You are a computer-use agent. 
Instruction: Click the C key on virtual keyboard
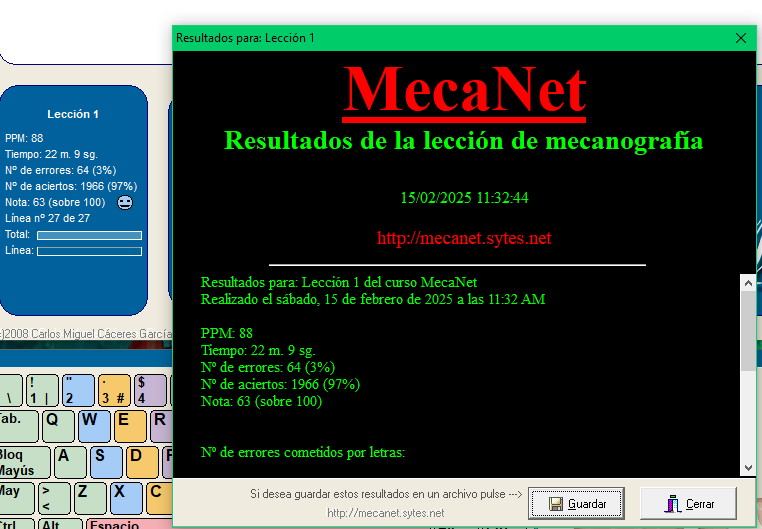(159, 498)
